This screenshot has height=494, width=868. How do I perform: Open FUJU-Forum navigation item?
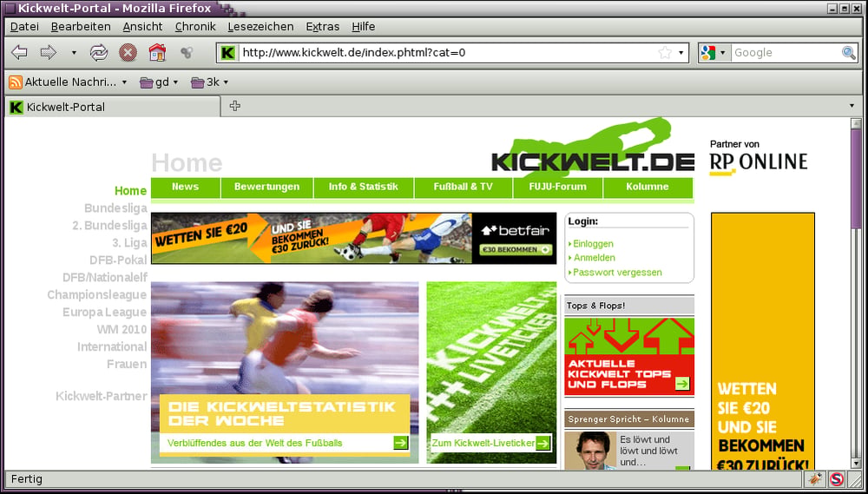click(x=558, y=188)
